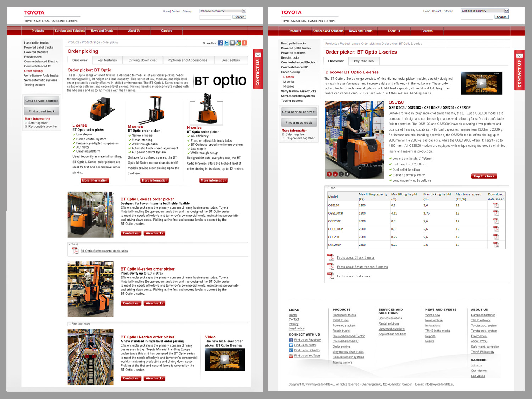
Task: Open the LinkedIn icon in footer
Action: 291,350
